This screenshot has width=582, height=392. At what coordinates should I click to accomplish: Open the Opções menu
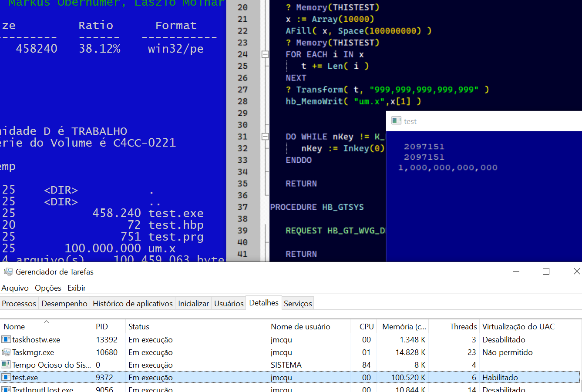(48, 288)
